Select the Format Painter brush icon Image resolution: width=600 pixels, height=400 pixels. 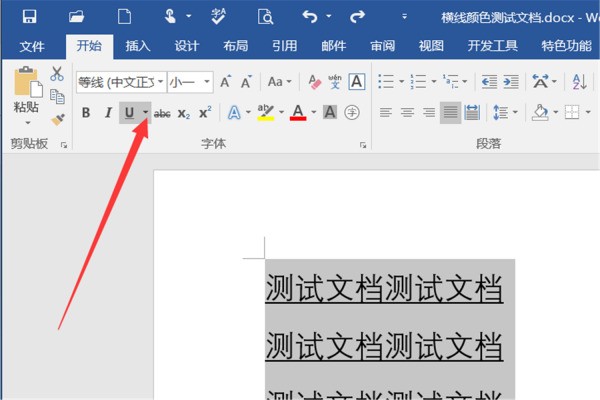(x=57, y=119)
